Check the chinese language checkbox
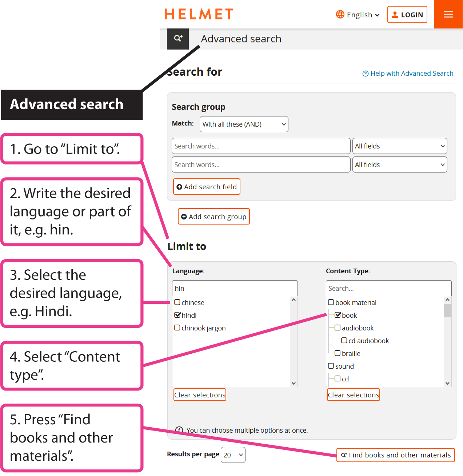 click(x=177, y=302)
